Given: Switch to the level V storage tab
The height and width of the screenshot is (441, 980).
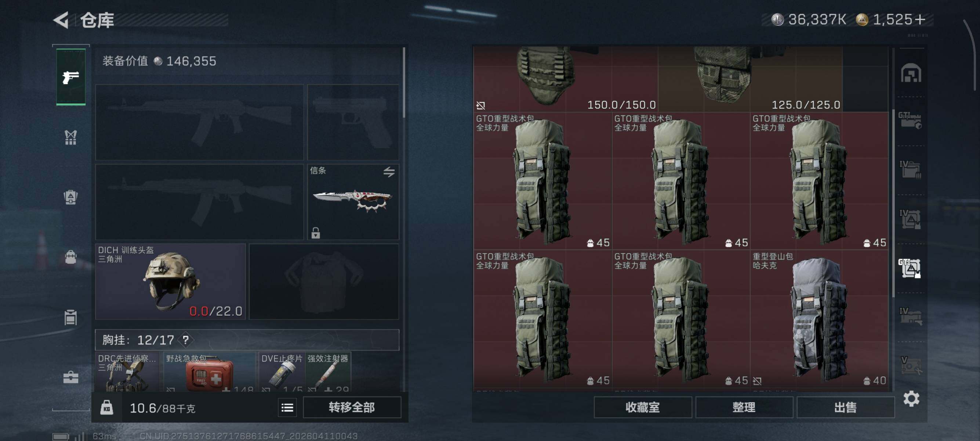Looking at the screenshot, I should point(911,365).
